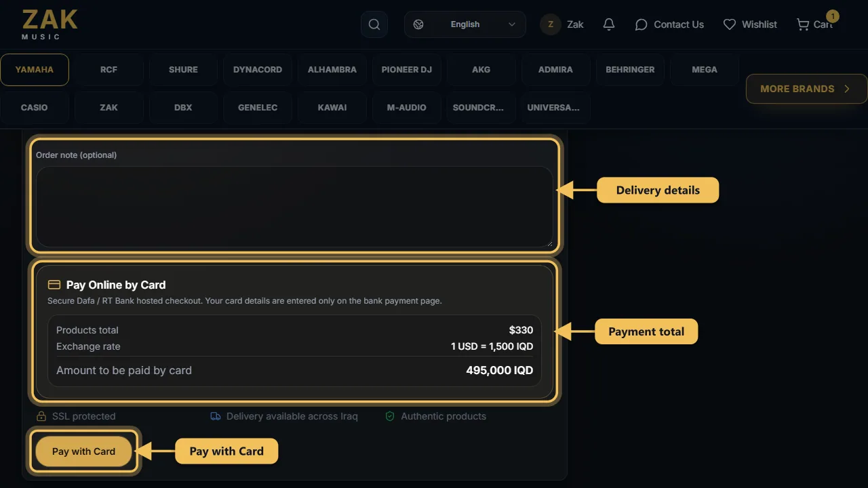Click the text area resize handle
The height and width of the screenshot is (488, 868).
coord(549,243)
